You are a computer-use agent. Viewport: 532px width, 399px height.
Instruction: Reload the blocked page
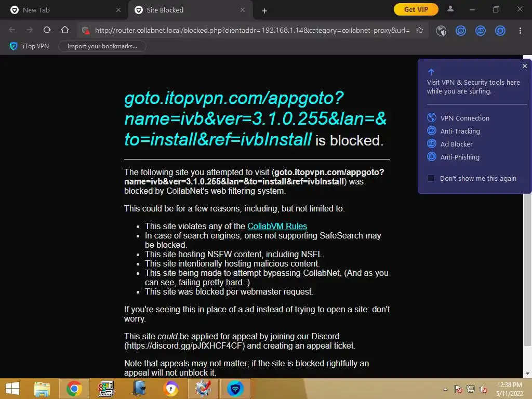tap(47, 30)
